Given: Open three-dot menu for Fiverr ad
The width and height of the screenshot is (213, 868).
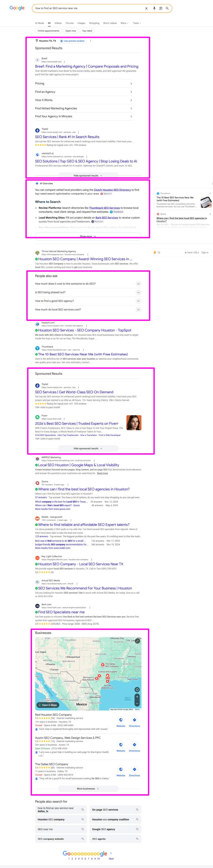Looking at the screenshot, I should (64, 419).
